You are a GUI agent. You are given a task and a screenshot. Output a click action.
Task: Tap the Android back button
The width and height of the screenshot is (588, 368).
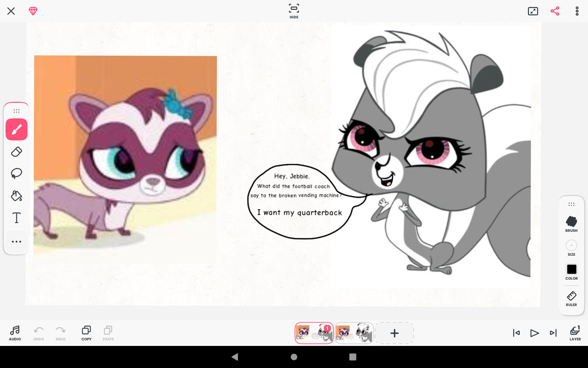click(235, 357)
